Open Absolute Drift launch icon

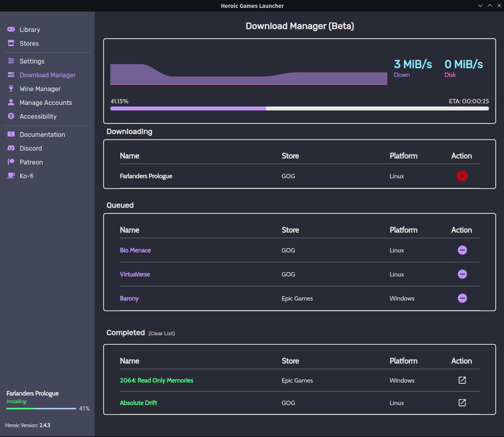pos(462,403)
